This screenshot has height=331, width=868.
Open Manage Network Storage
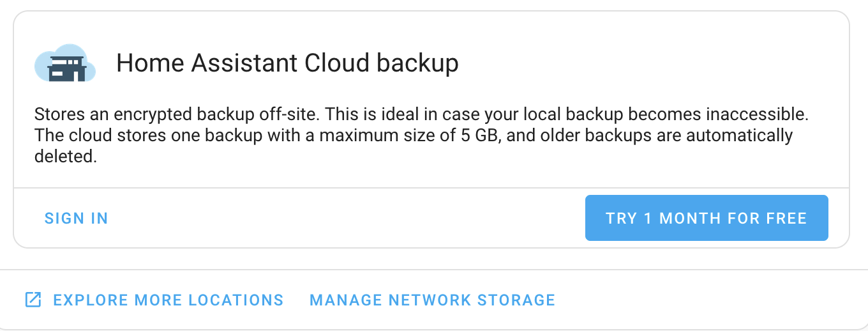point(432,300)
